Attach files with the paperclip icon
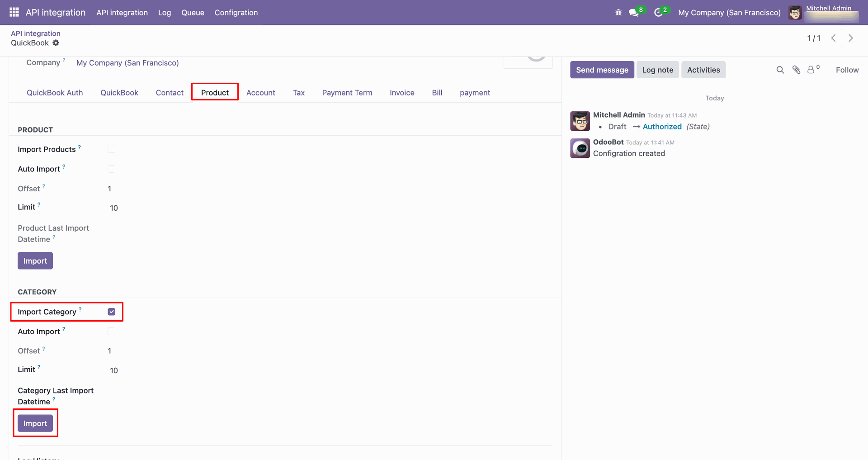 tap(797, 70)
